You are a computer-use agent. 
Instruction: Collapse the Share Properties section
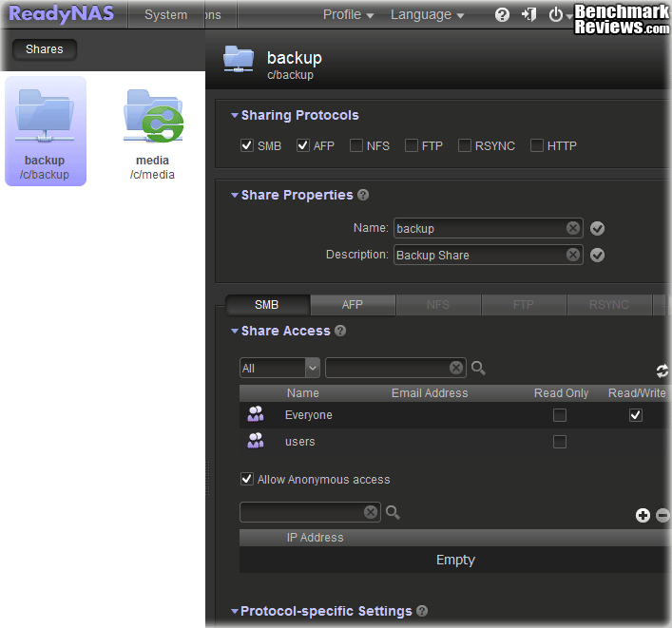pos(235,195)
